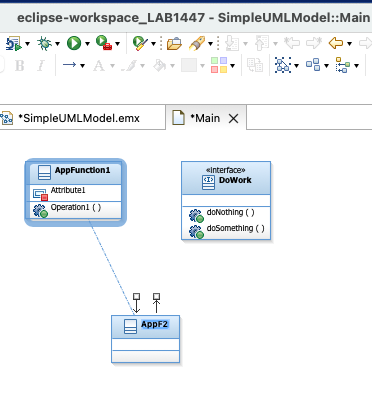Viewport: 372px width, 419px height.
Task: Open dropdown next to yellow back arrow
Action: pos(349,44)
